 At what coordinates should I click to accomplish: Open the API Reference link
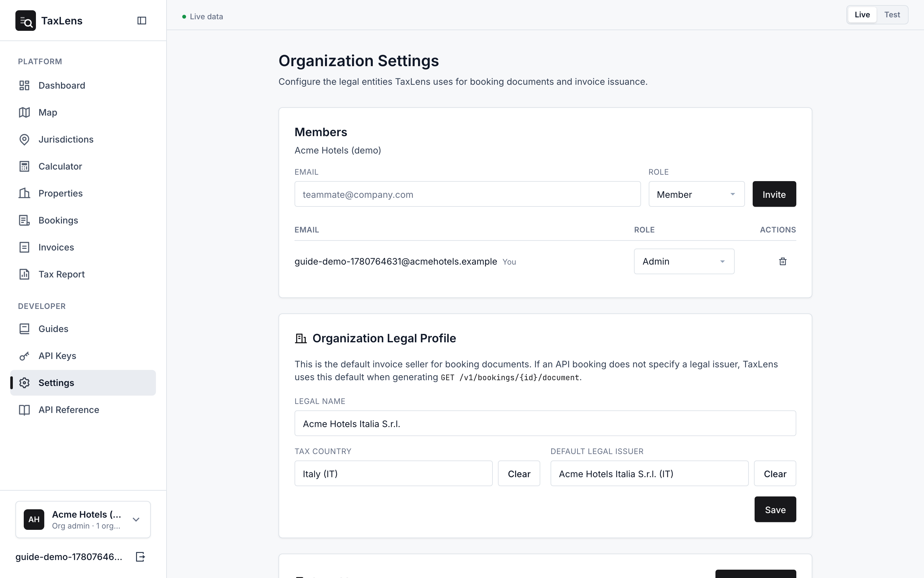pyautogui.click(x=83, y=410)
